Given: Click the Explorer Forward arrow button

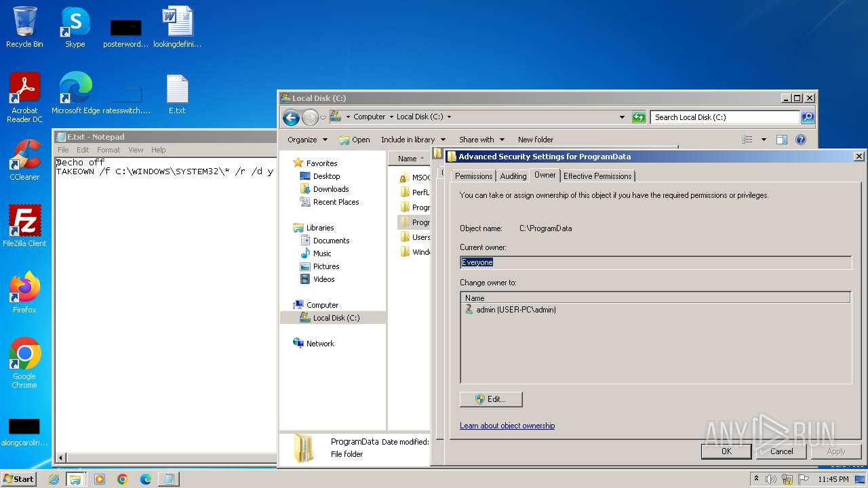Looking at the screenshot, I should coord(310,117).
